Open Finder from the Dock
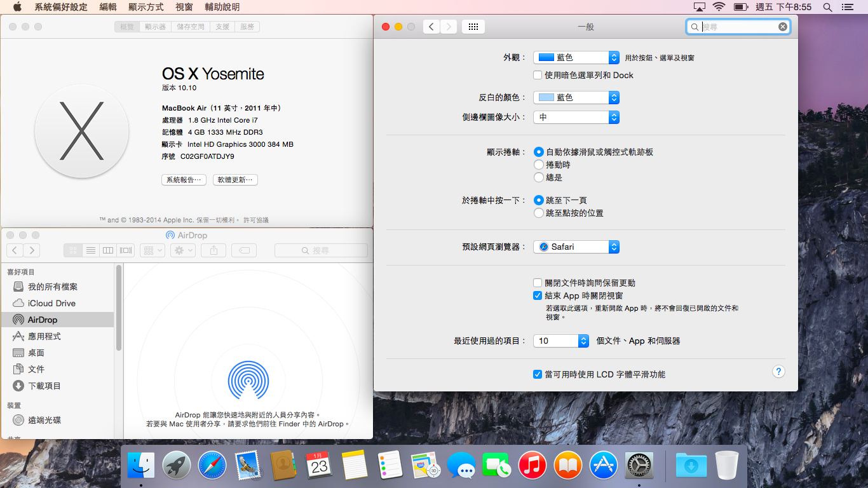 (141, 466)
